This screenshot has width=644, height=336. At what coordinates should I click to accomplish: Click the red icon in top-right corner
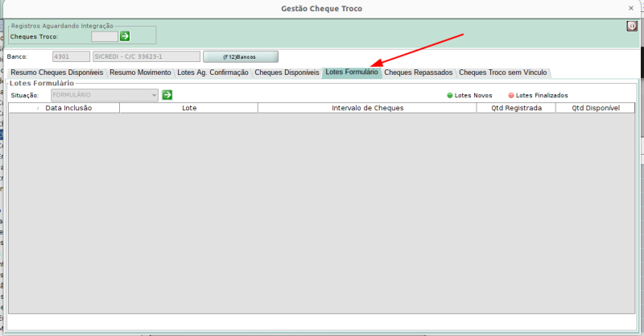pyautogui.click(x=632, y=26)
